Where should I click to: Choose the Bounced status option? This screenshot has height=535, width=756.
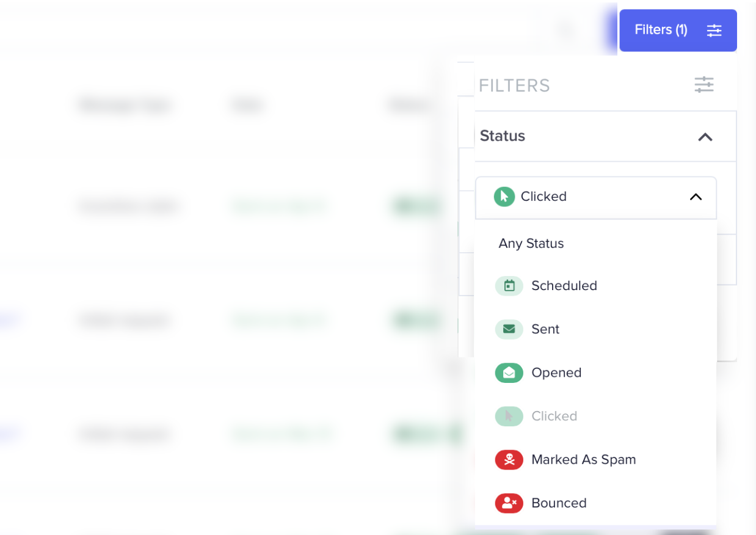tap(559, 503)
